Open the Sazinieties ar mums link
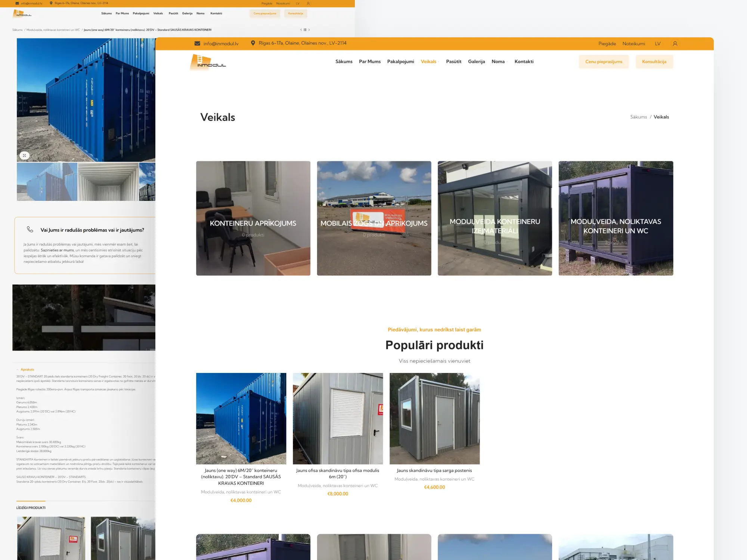 57,251
